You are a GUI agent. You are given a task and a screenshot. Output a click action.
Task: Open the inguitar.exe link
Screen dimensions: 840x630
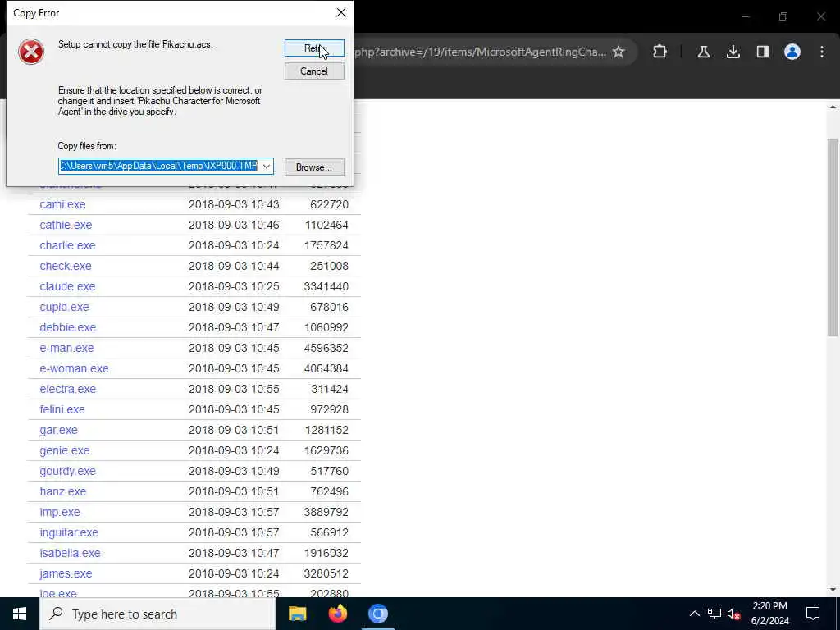[x=69, y=532]
